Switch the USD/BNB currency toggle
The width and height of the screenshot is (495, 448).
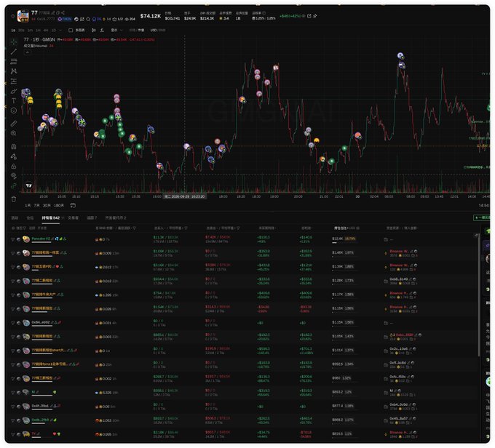(x=157, y=31)
